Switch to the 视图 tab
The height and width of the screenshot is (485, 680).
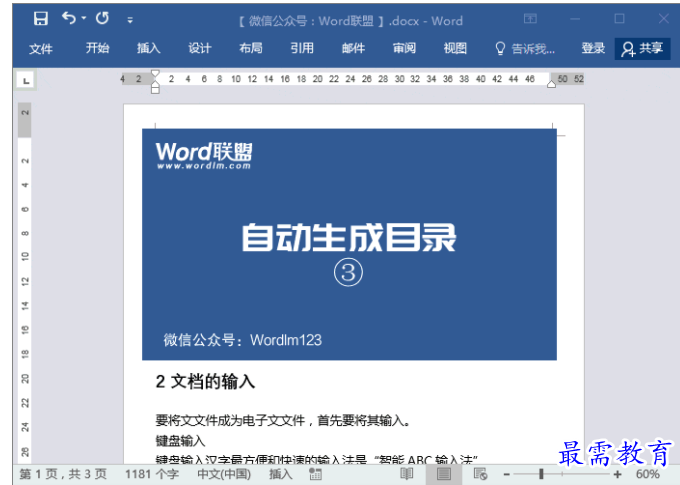[455, 48]
